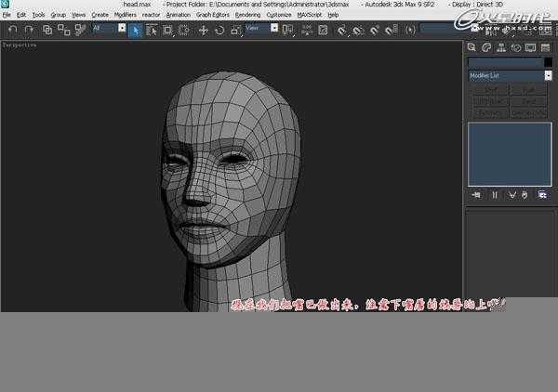Click inside the empty modifier stack list
The image size is (558, 392).
click(x=510, y=154)
